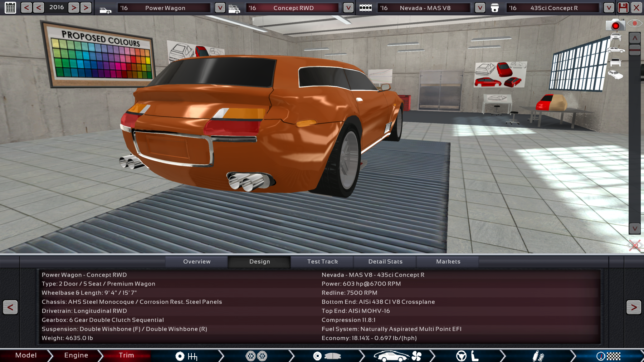Click the camera view scrollbar handle

[x=635, y=49]
